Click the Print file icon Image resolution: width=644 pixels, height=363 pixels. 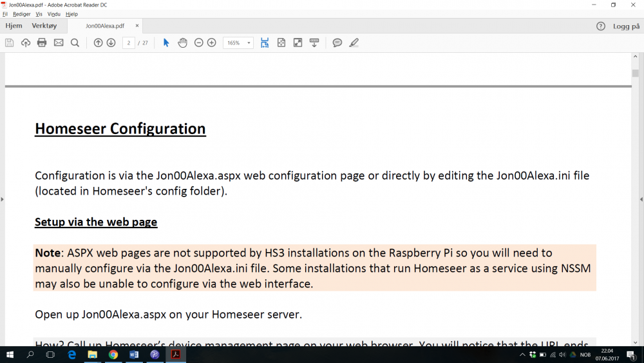click(42, 43)
